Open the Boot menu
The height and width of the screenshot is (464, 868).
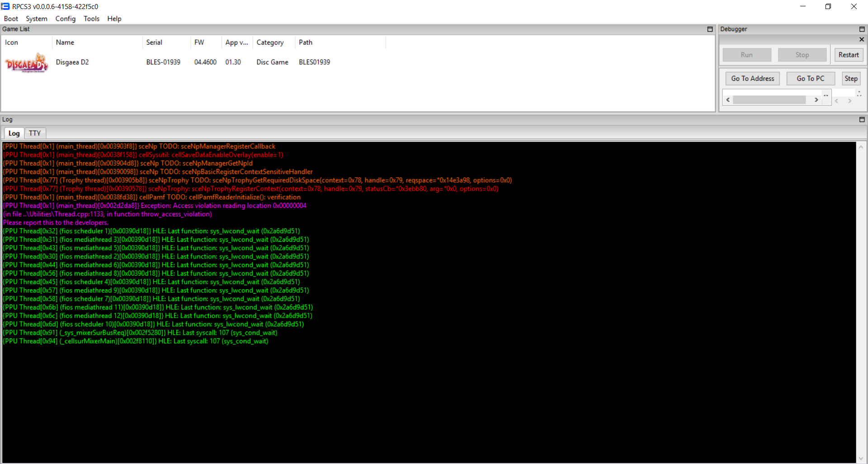(x=11, y=19)
